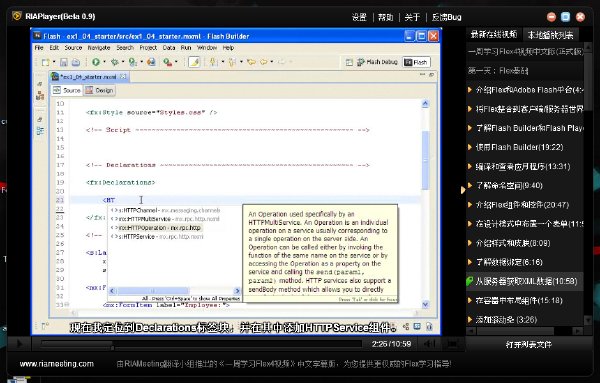Viewport: 600px width, 383px height.
Task: Maximize the editor pane view
Action: tap(431, 75)
